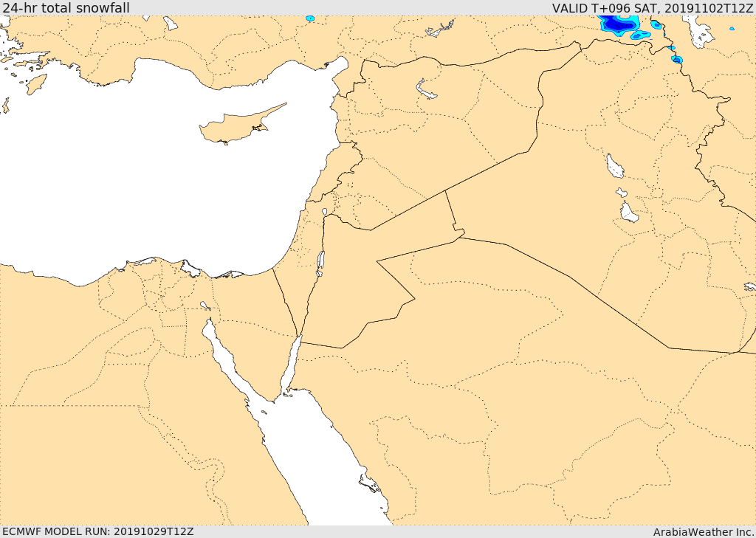Click Lake Tharthar in central Iraq
Image resolution: width=756 pixels, height=538 pixels.
(x=614, y=166)
